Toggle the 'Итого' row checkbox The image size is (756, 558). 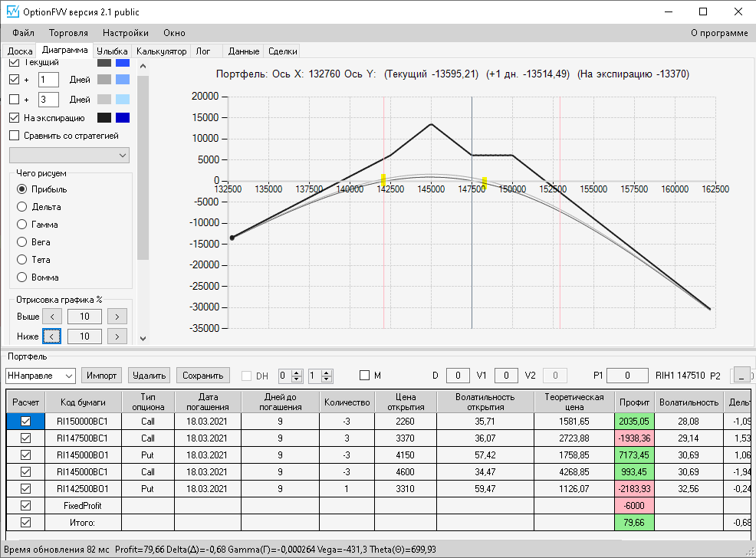coord(25,522)
